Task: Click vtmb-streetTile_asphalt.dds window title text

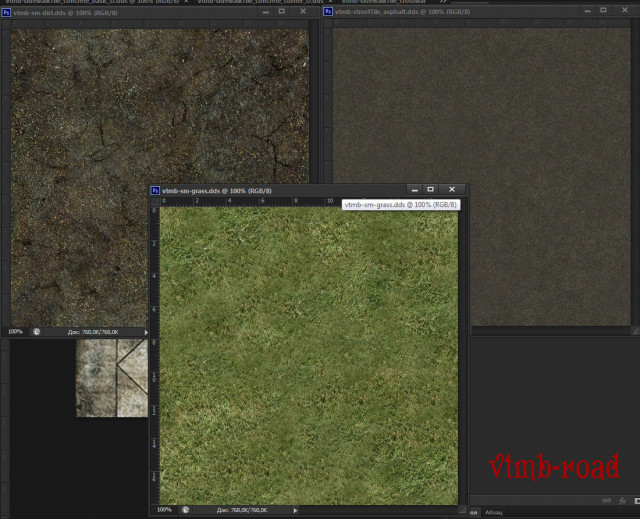Action: (x=402, y=12)
